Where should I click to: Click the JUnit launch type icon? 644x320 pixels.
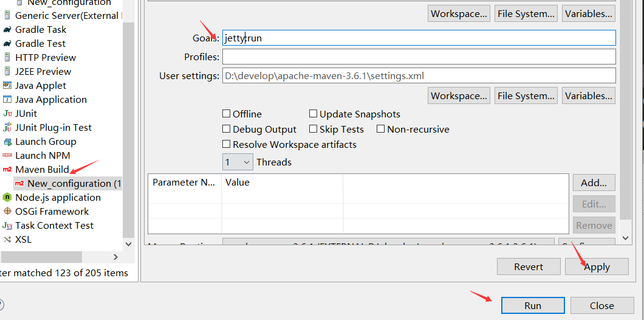pos(7,114)
